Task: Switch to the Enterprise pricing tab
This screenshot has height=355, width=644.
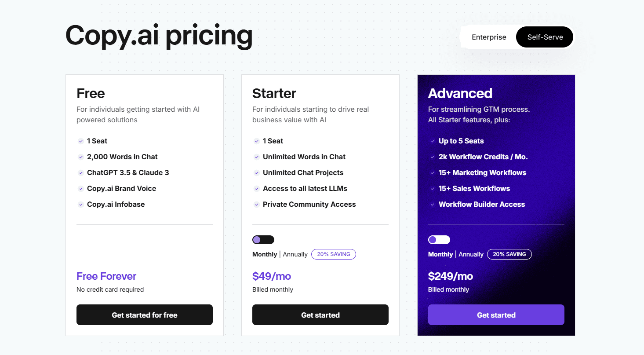Action: [x=489, y=37]
